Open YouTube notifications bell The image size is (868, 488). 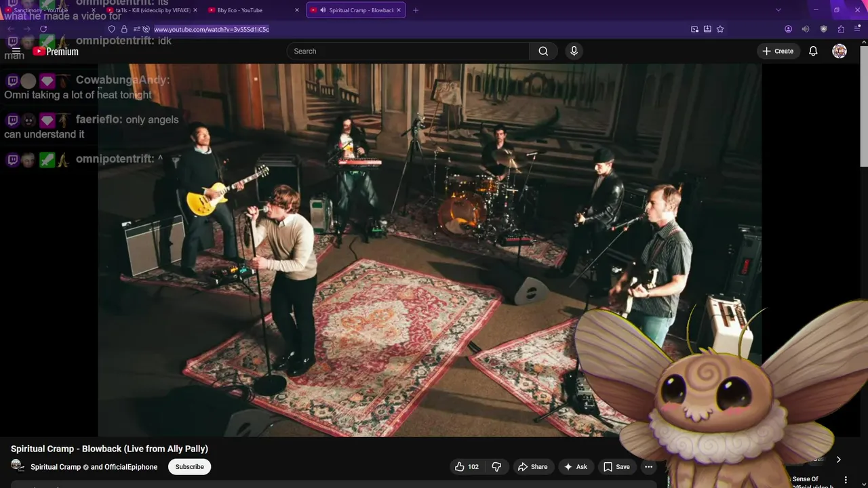pos(813,51)
